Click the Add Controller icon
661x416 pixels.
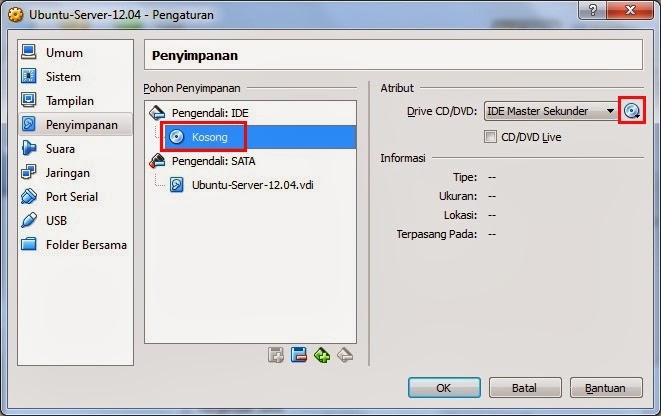click(x=276, y=355)
